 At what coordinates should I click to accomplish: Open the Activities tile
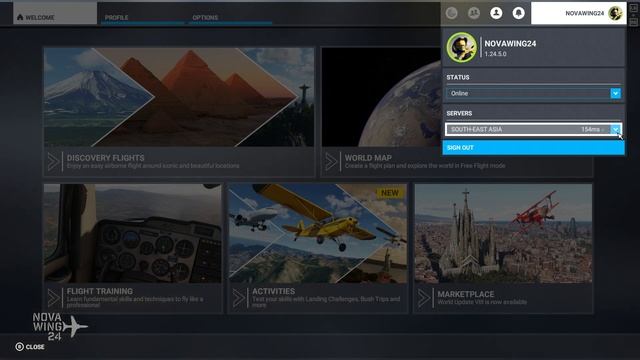point(318,248)
